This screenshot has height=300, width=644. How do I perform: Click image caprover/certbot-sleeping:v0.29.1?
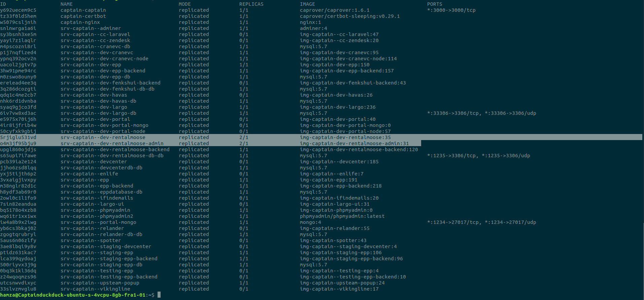[350, 16]
